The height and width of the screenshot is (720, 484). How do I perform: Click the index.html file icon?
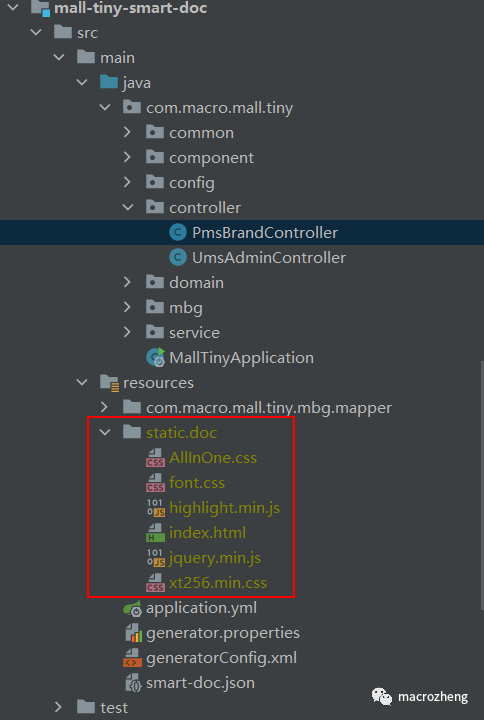point(156,533)
